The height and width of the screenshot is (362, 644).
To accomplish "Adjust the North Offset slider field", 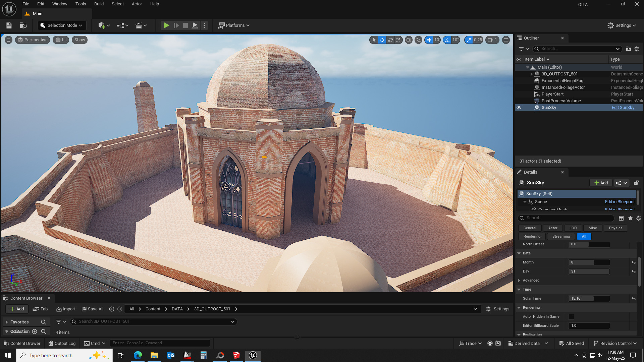I will pyautogui.click(x=589, y=244).
